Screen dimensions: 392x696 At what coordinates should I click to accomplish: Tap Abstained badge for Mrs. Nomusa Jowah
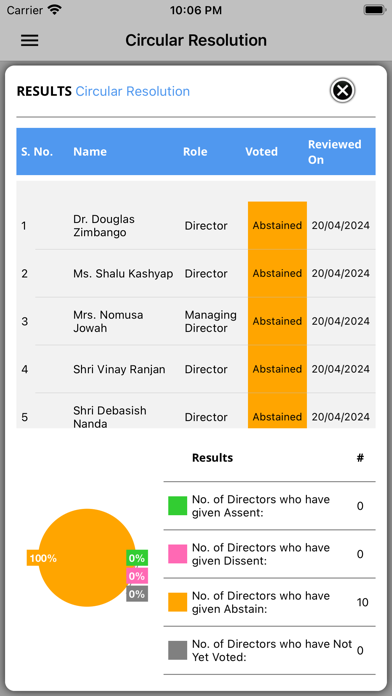pos(277,321)
